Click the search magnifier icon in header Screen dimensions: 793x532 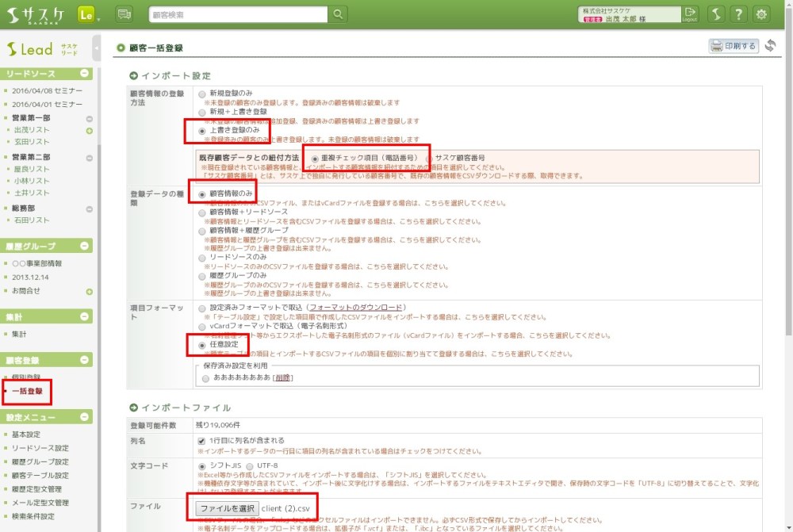[338, 13]
